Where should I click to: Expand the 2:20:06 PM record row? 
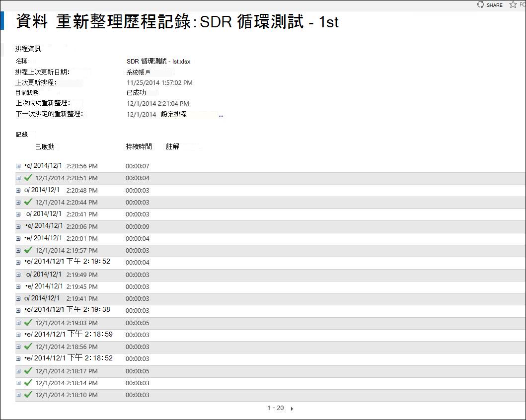tap(18, 226)
